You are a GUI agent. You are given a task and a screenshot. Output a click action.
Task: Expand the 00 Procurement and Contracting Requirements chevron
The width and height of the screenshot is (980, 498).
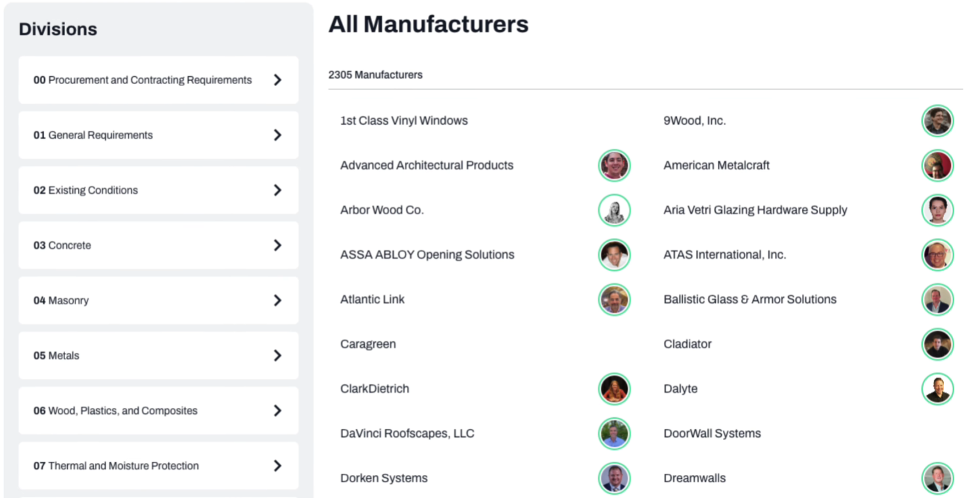pos(277,80)
